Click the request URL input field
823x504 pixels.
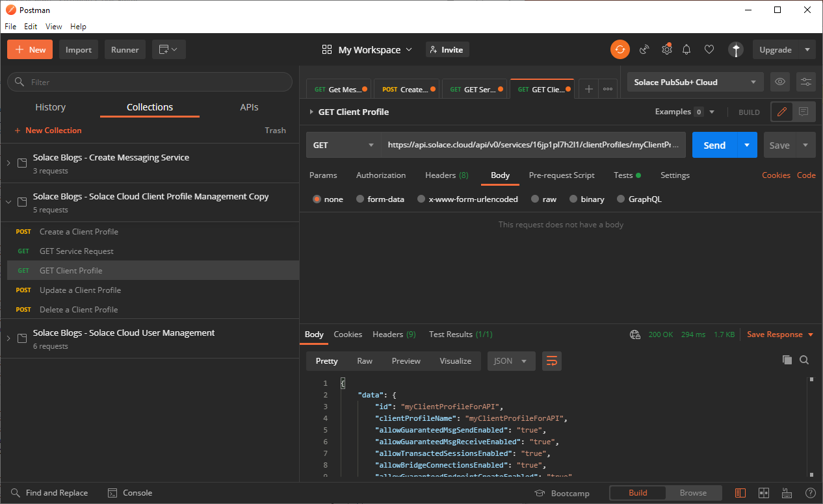pos(533,145)
